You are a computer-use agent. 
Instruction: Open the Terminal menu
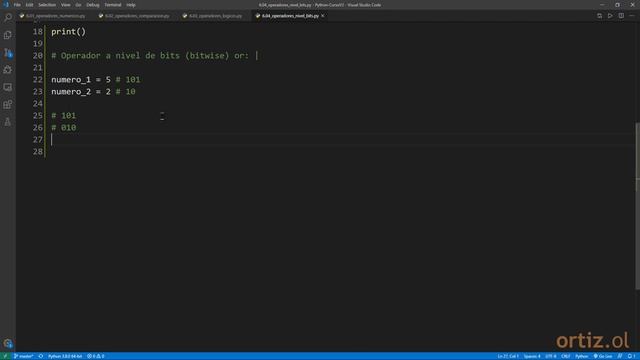(x=113, y=5)
